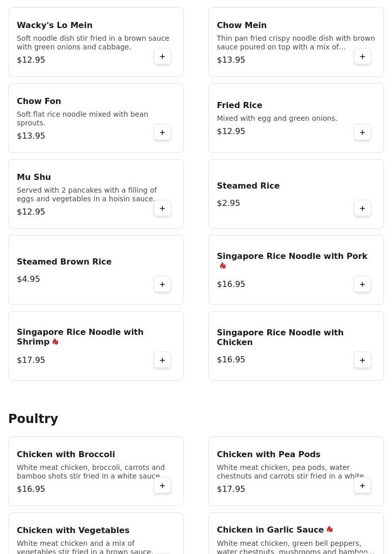Screen dimensions: 392x554
Task: Add Wacky's Lo Mein to cart
Action: [162, 57]
